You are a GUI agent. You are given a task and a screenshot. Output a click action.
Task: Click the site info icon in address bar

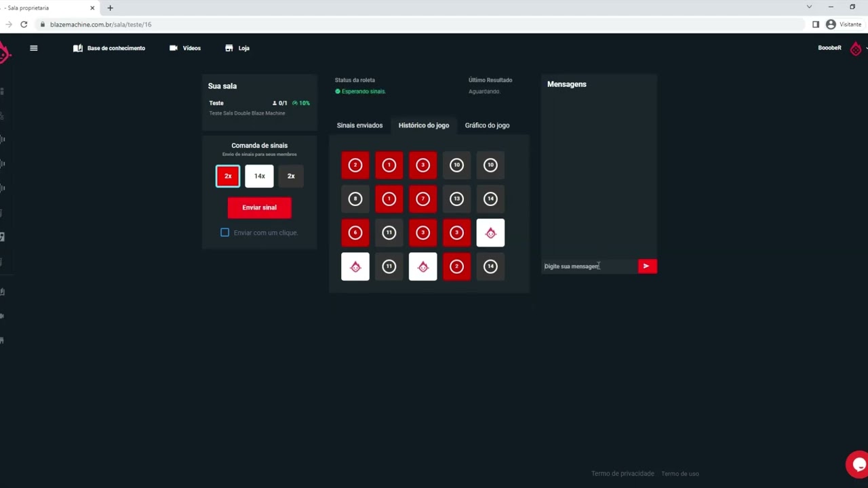(43, 24)
